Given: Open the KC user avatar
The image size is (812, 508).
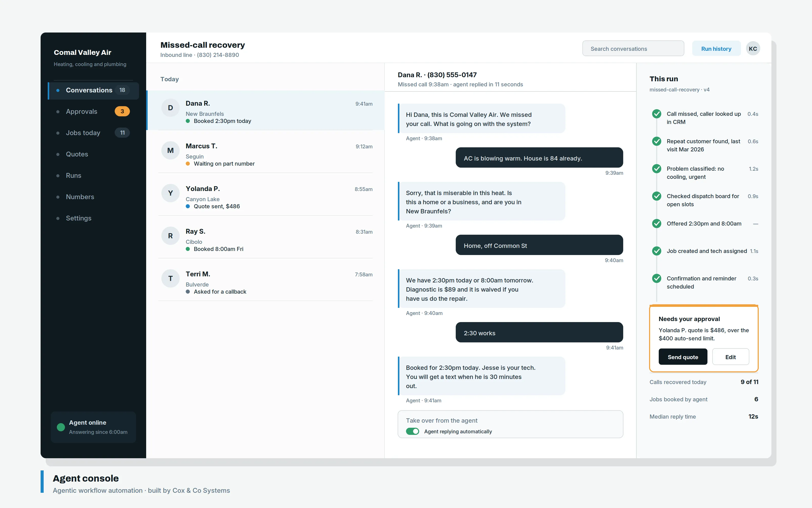Looking at the screenshot, I should [753, 49].
